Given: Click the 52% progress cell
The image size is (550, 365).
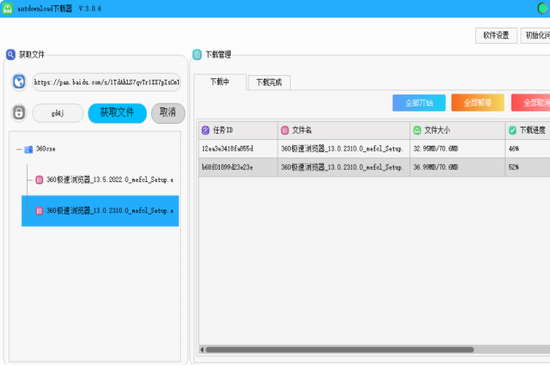Looking at the screenshot, I should [x=528, y=167].
